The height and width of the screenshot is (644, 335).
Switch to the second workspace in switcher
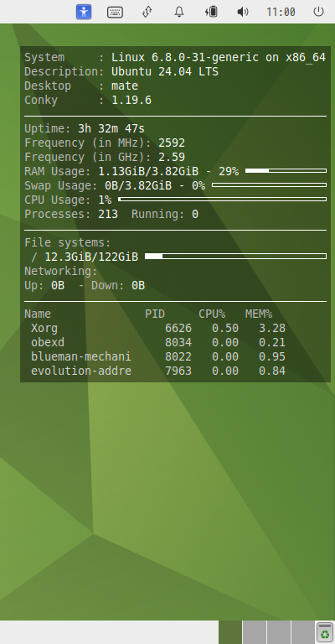(x=255, y=632)
